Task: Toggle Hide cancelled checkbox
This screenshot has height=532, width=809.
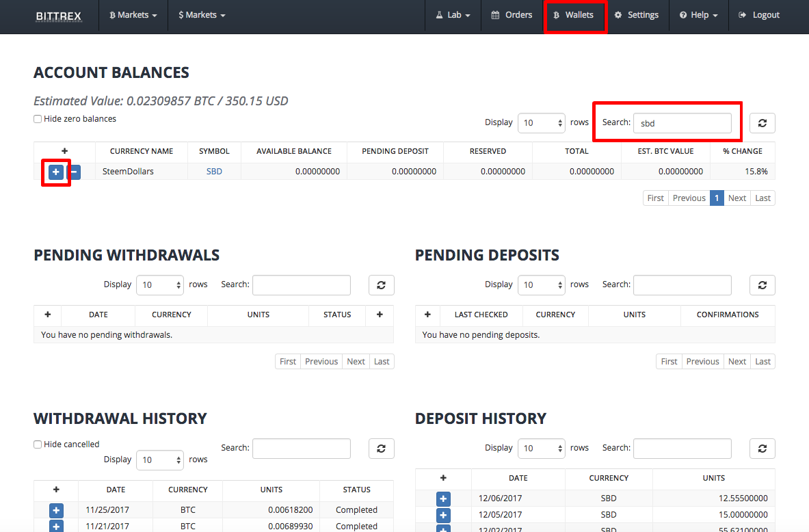Action: click(38, 444)
